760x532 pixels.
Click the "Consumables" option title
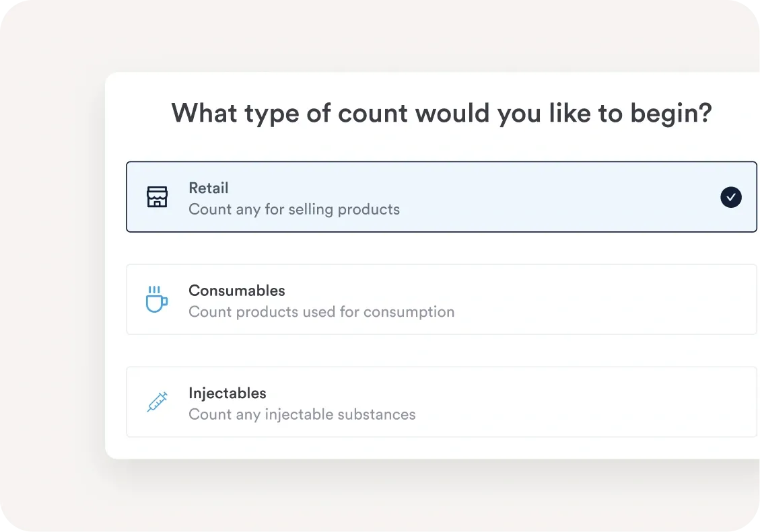pyautogui.click(x=237, y=291)
